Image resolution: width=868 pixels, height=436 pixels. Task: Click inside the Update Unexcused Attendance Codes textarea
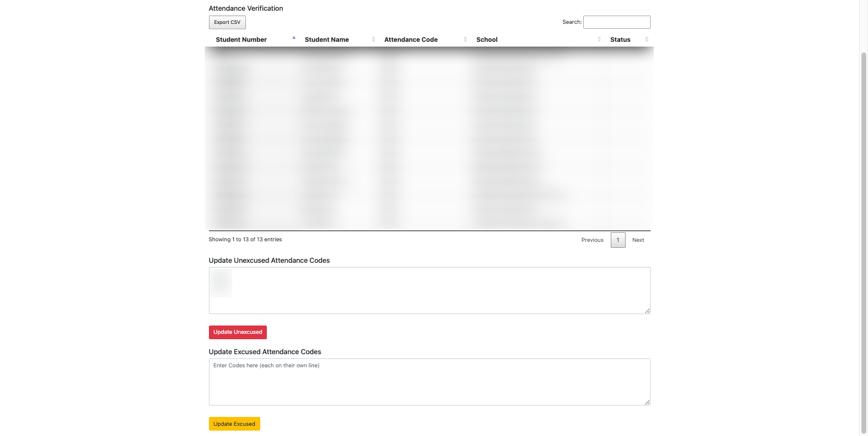click(429, 290)
